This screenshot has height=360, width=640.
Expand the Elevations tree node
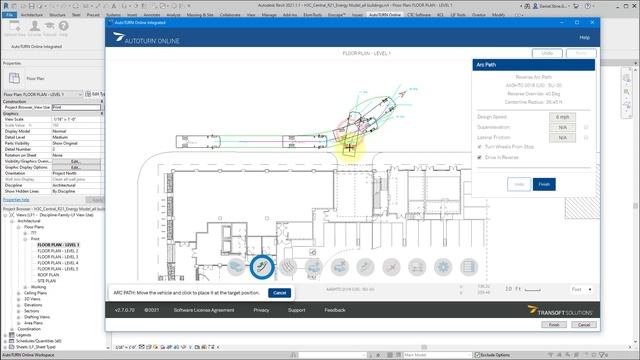[x=19, y=305]
